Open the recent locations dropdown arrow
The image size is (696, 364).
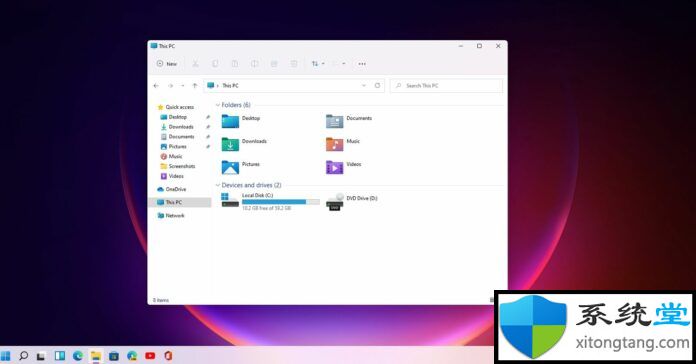tap(182, 86)
